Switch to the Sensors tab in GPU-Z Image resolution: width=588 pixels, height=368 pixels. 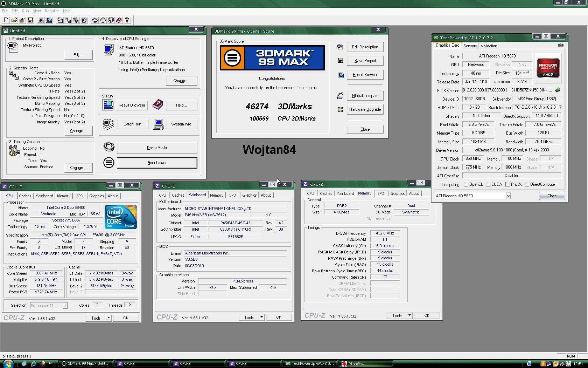point(470,46)
